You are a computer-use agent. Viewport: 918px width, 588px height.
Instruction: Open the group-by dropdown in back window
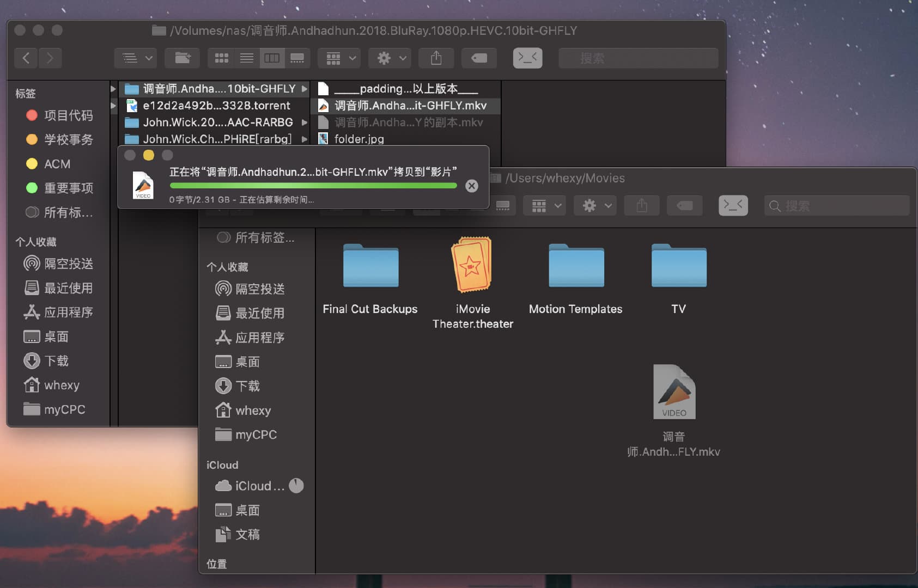tap(341, 58)
